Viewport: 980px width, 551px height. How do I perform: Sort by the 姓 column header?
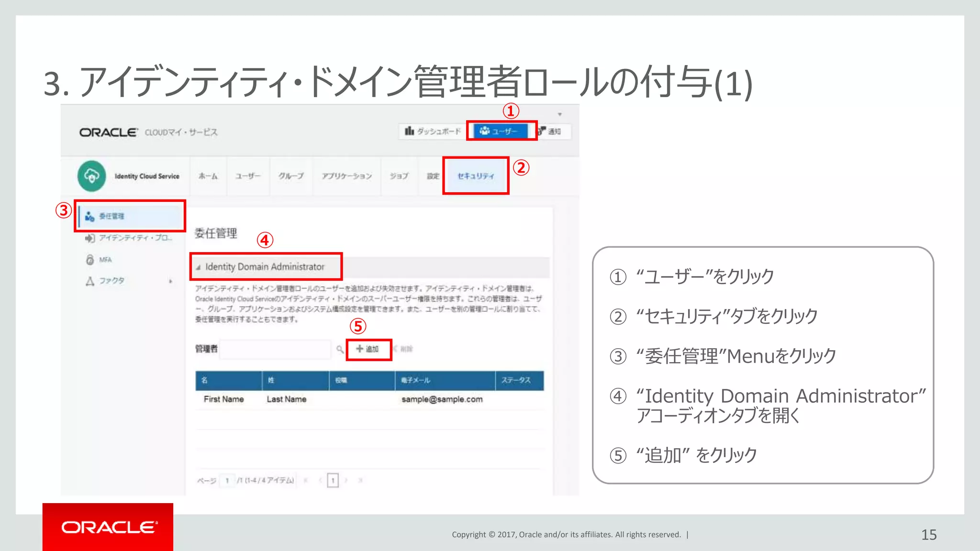pyautogui.click(x=295, y=380)
